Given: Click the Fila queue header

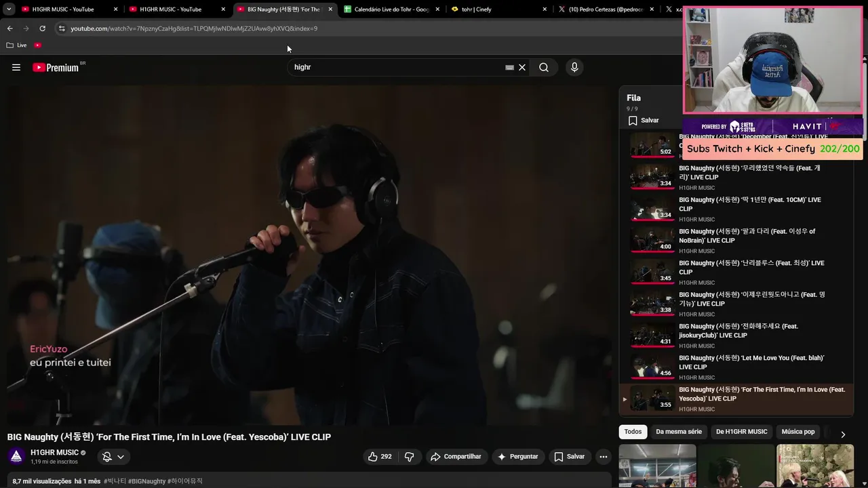Looking at the screenshot, I should [x=633, y=98].
